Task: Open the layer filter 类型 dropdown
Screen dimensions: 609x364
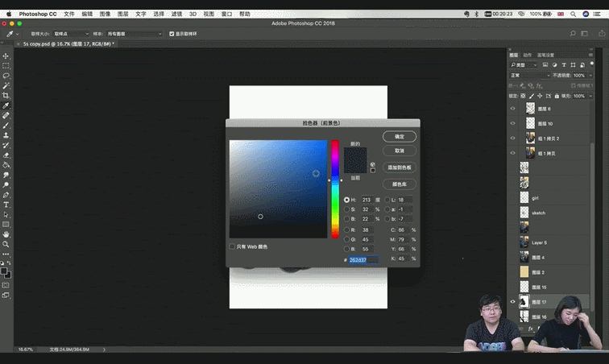Action: coord(524,65)
